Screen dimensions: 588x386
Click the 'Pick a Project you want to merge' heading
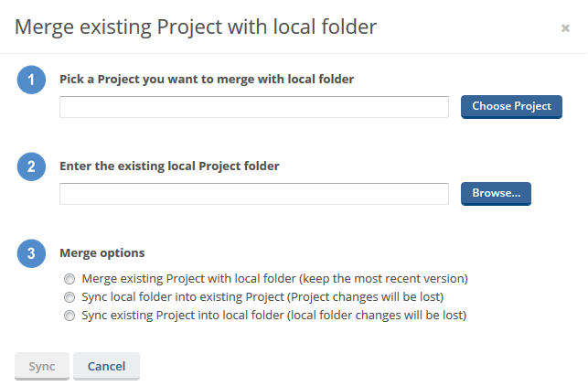click(x=207, y=79)
